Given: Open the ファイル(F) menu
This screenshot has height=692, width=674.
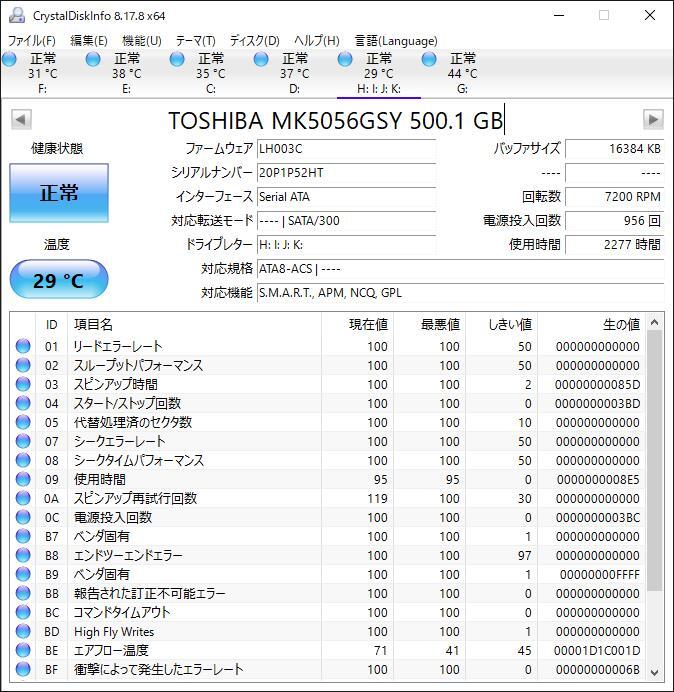Looking at the screenshot, I should click(x=32, y=41).
